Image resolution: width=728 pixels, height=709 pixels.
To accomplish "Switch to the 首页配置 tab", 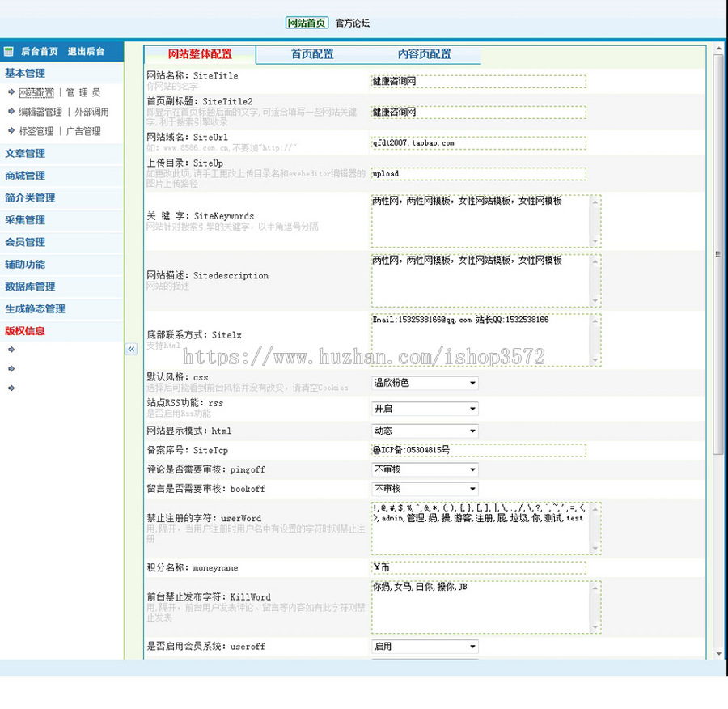I will pos(312,55).
